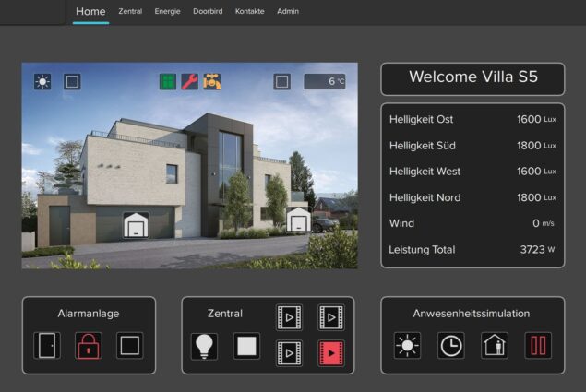Click the orange valve icon
The width and height of the screenshot is (586, 392).
click(212, 81)
